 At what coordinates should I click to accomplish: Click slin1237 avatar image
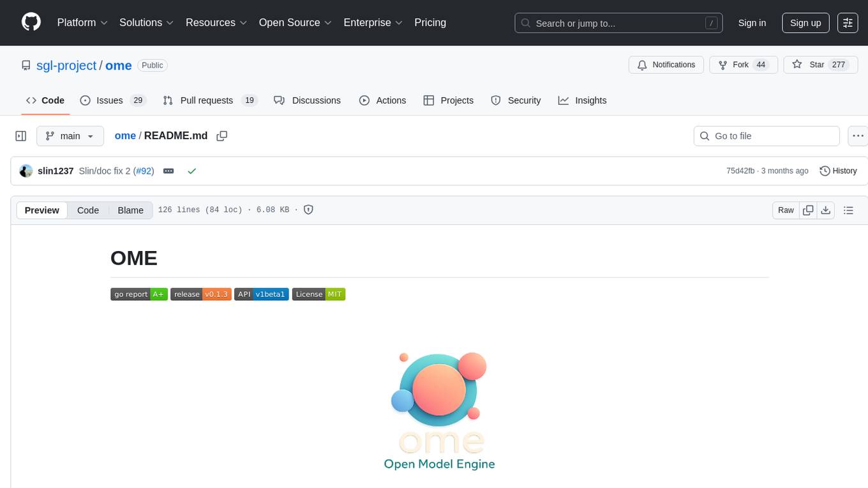point(26,171)
